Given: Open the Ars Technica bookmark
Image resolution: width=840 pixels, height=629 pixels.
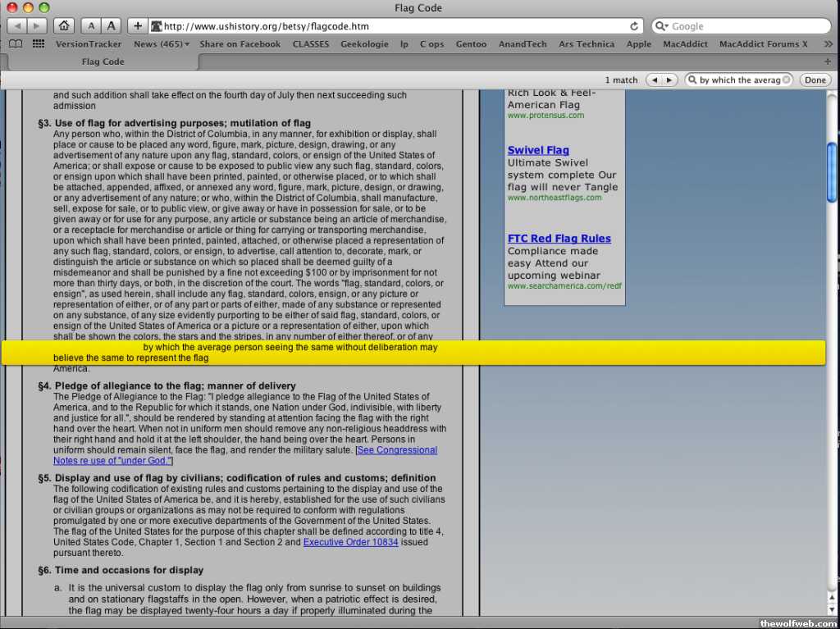Looking at the screenshot, I should 586,44.
